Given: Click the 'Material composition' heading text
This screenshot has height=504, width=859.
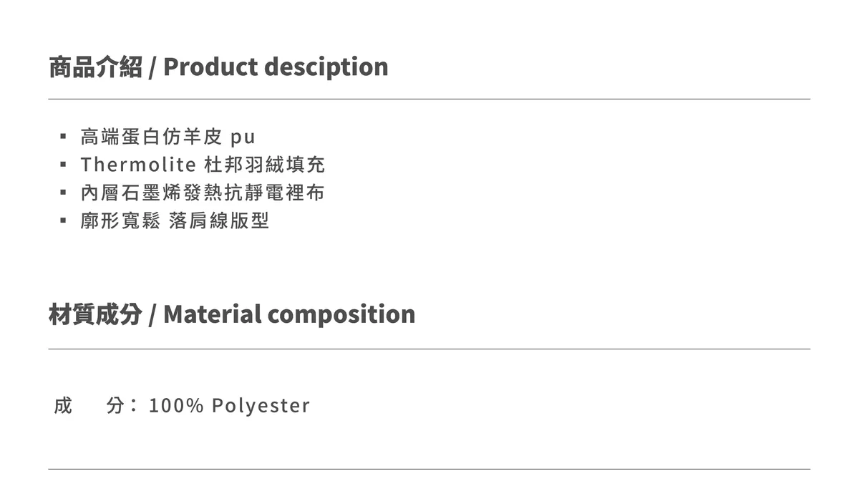Looking at the screenshot, I should 289,314.
